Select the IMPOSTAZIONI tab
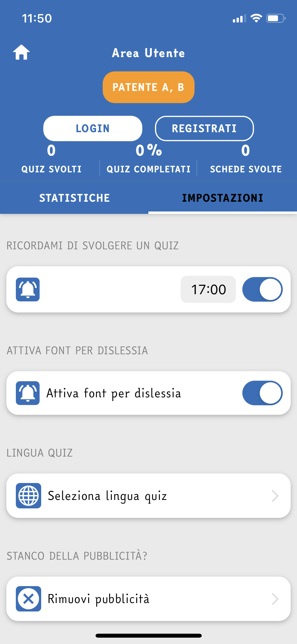Screen dimensions: 297x644 (x=223, y=198)
